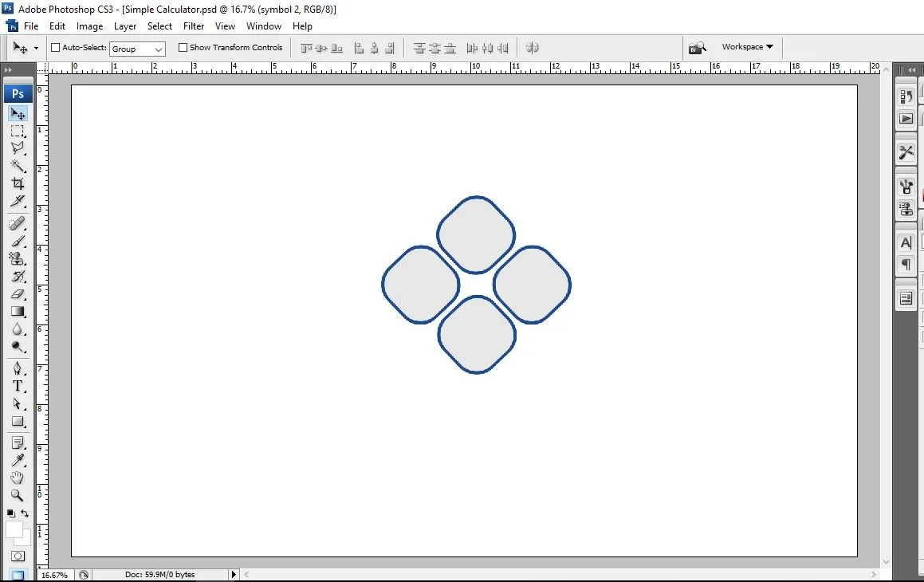Select the Rectangle shape tool
The height and width of the screenshot is (582, 924).
(x=18, y=422)
